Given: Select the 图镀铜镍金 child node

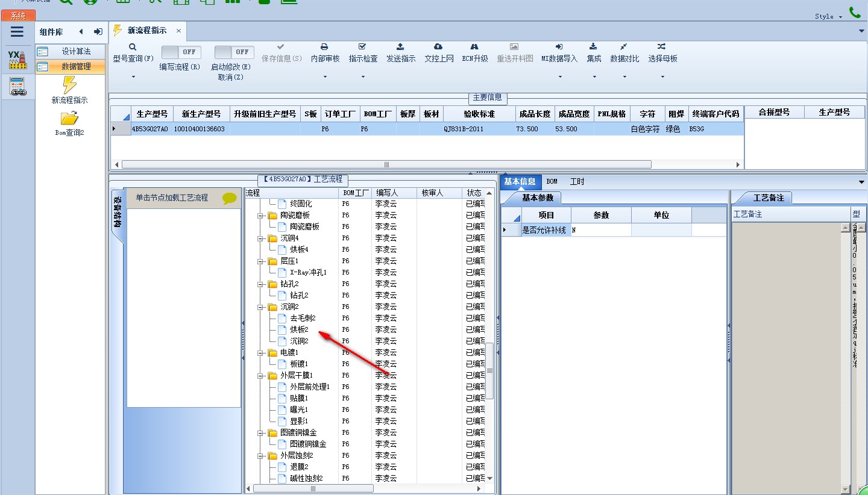Looking at the screenshot, I should 308,444.
